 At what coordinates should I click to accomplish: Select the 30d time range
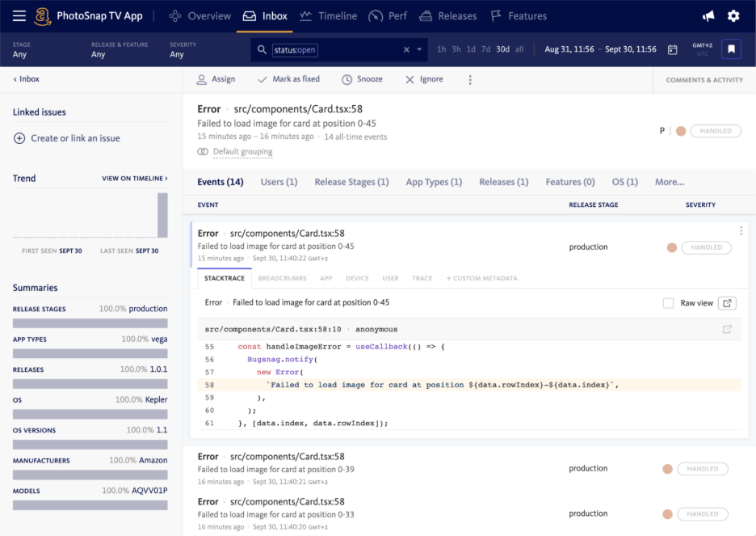(x=503, y=49)
